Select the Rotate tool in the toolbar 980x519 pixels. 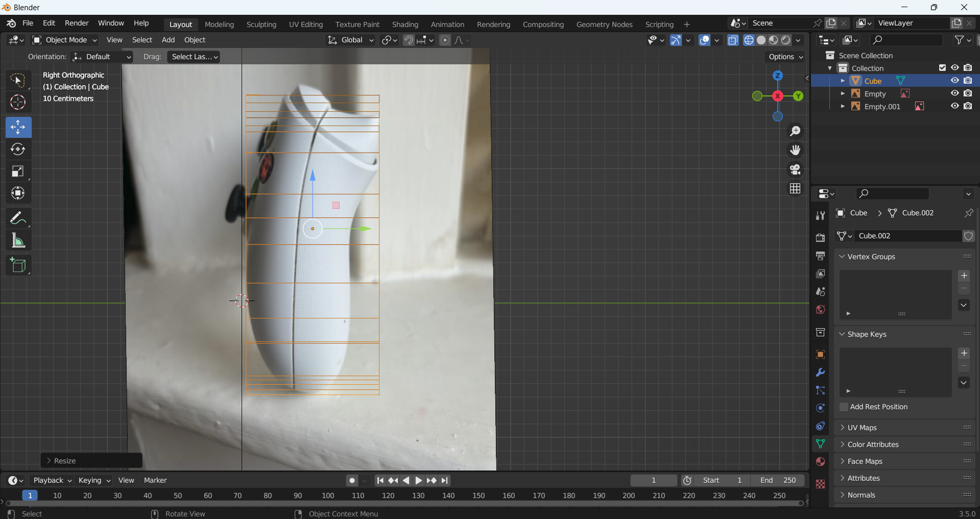[x=18, y=149]
